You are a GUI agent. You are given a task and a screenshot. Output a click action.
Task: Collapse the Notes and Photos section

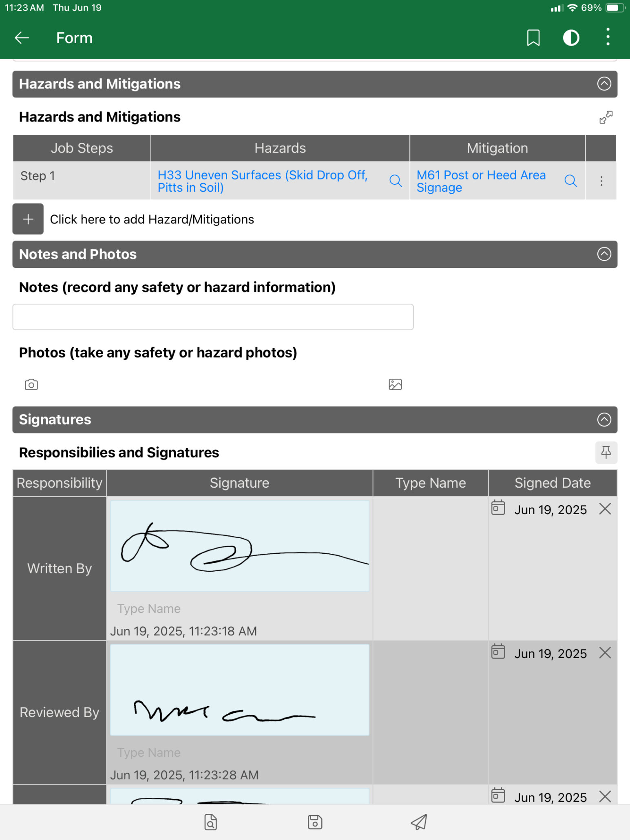(604, 254)
